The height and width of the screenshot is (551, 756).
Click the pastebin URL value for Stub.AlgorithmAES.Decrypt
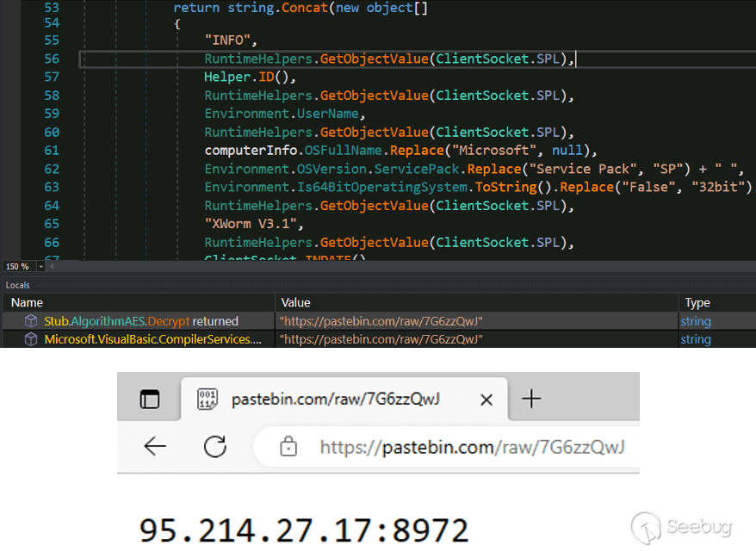(381, 321)
